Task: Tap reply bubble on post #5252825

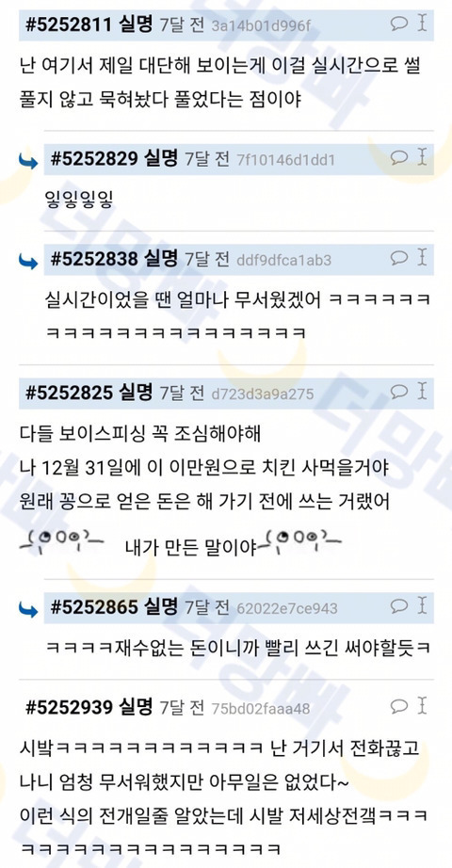Action: tap(399, 392)
